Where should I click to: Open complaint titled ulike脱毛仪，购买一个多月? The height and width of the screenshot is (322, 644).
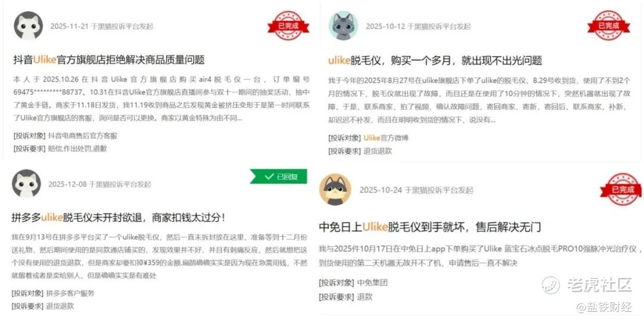click(435, 60)
